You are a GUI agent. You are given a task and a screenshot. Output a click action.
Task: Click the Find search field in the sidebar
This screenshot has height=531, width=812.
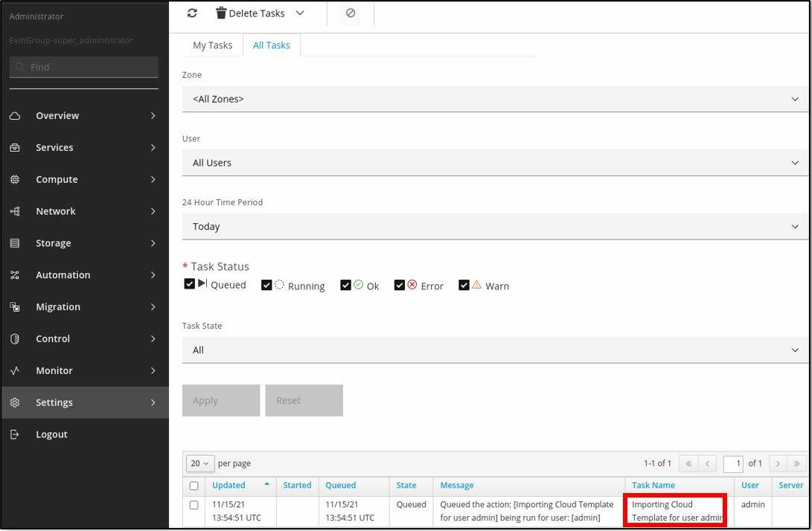click(x=84, y=67)
